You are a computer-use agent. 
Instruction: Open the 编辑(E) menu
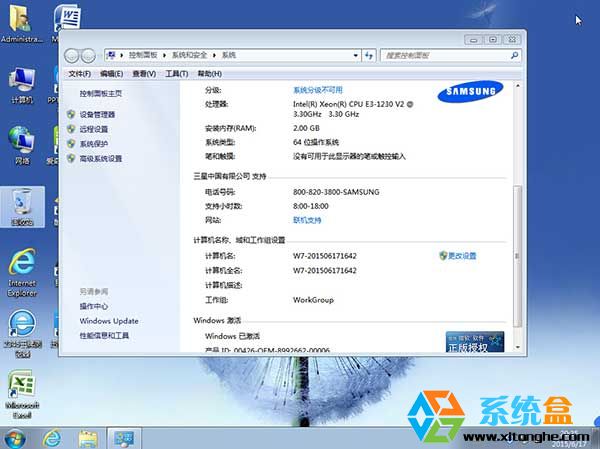pyautogui.click(x=111, y=73)
